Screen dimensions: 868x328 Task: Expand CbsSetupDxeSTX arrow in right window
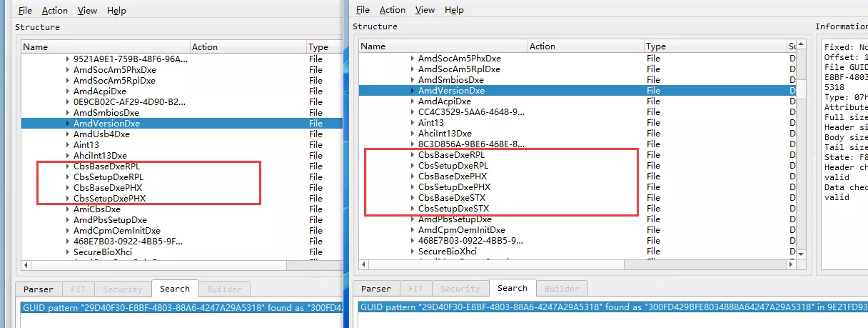point(413,209)
